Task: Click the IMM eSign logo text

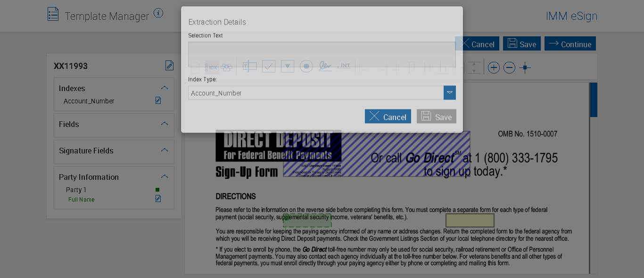Action: pyautogui.click(x=571, y=16)
